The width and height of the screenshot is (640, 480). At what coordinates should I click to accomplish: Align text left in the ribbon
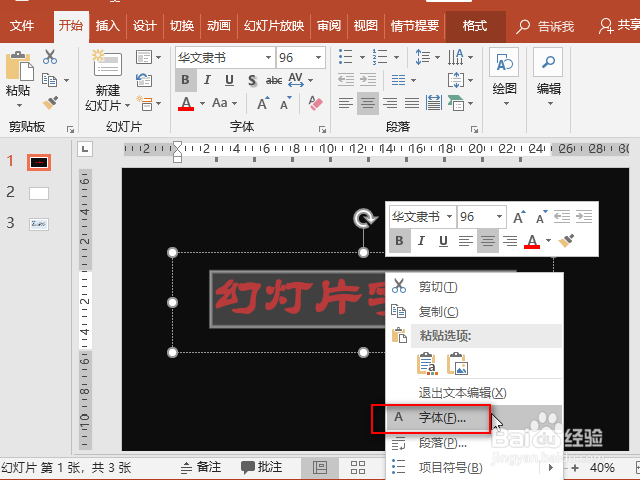346,103
